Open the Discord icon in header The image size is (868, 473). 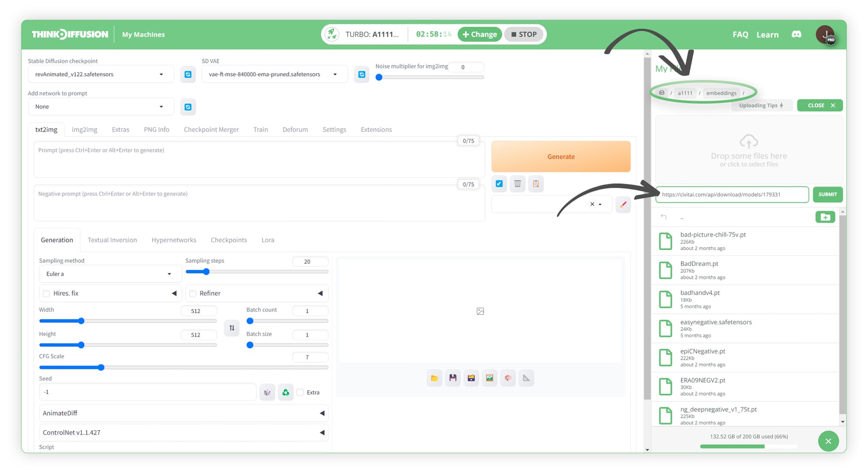pos(796,34)
